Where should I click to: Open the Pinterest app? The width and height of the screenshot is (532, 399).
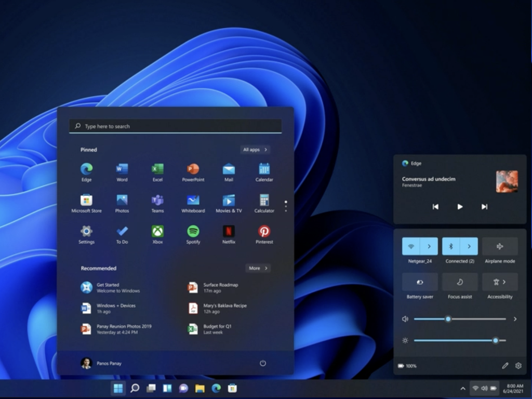pyautogui.click(x=264, y=235)
